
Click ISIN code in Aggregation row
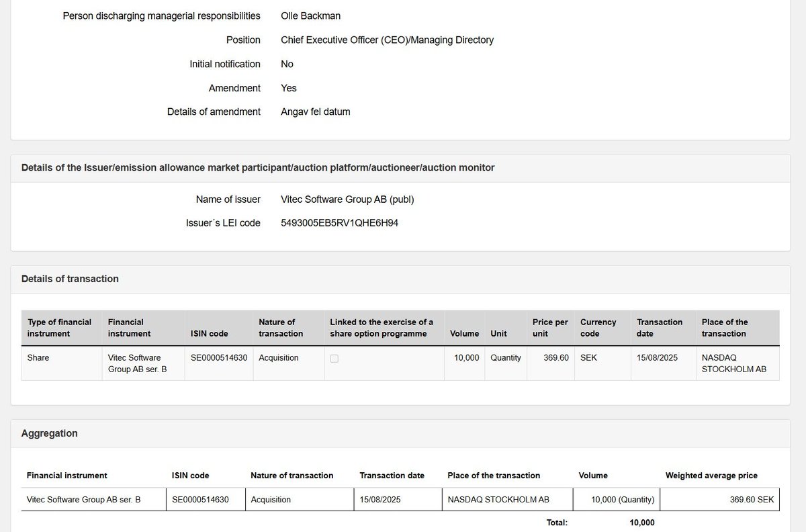(x=200, y=500)
